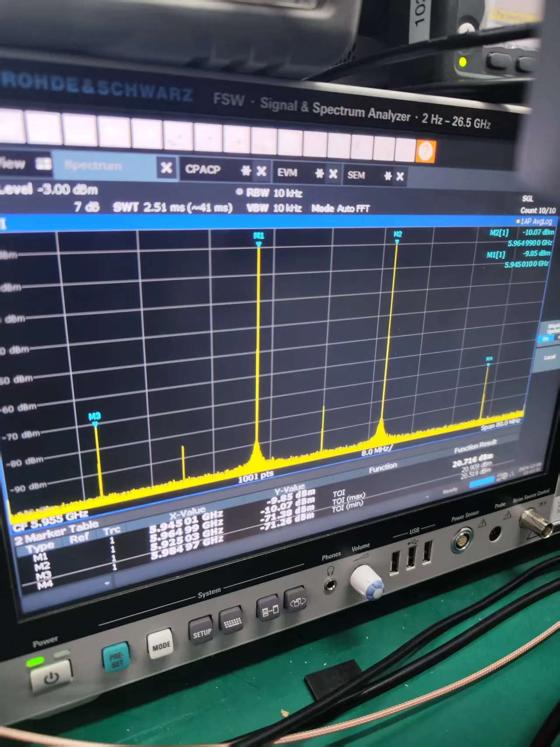Open the orange help question-mark icon
Screen dimensions: 560x747
426,151
